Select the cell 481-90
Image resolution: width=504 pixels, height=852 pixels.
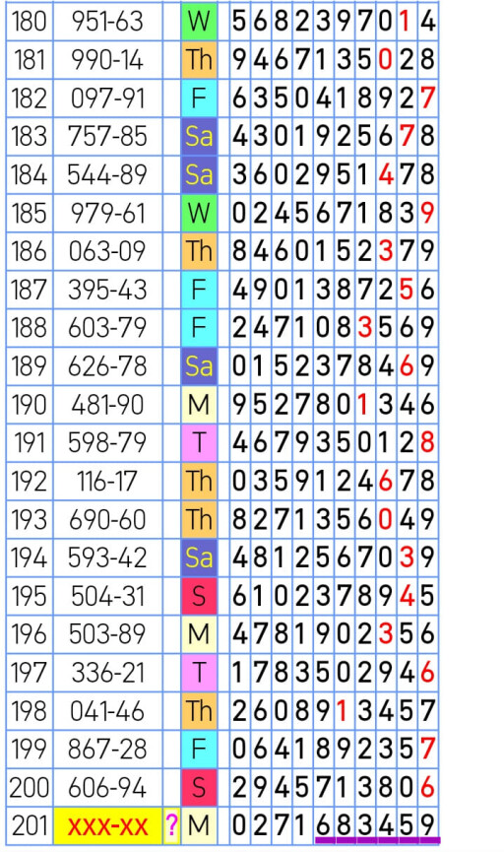(x=108, y=404)
